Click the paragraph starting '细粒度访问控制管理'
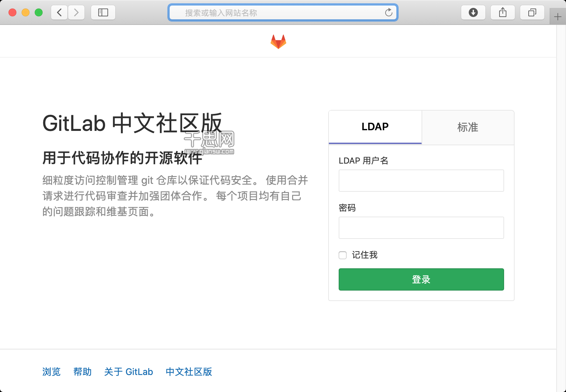The height and width of the screenshot is (392, 566). coord(175,196)
